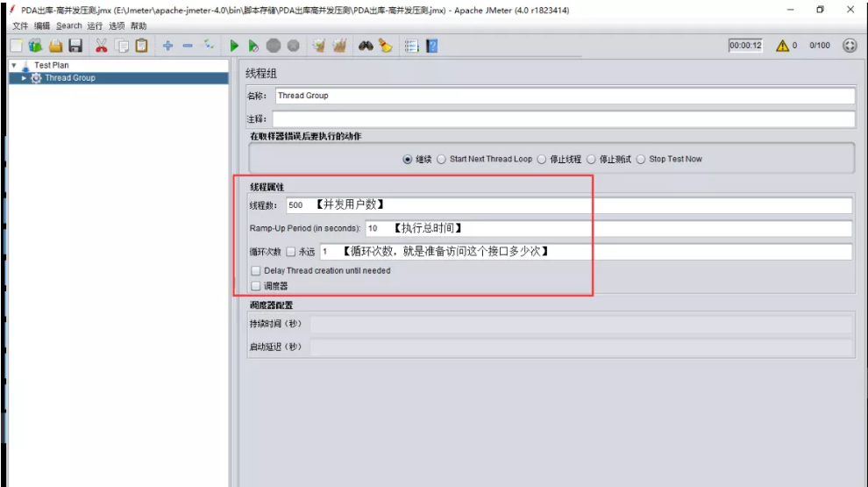Enable the 调度器 scheduler checkbox

click(256, 286)
